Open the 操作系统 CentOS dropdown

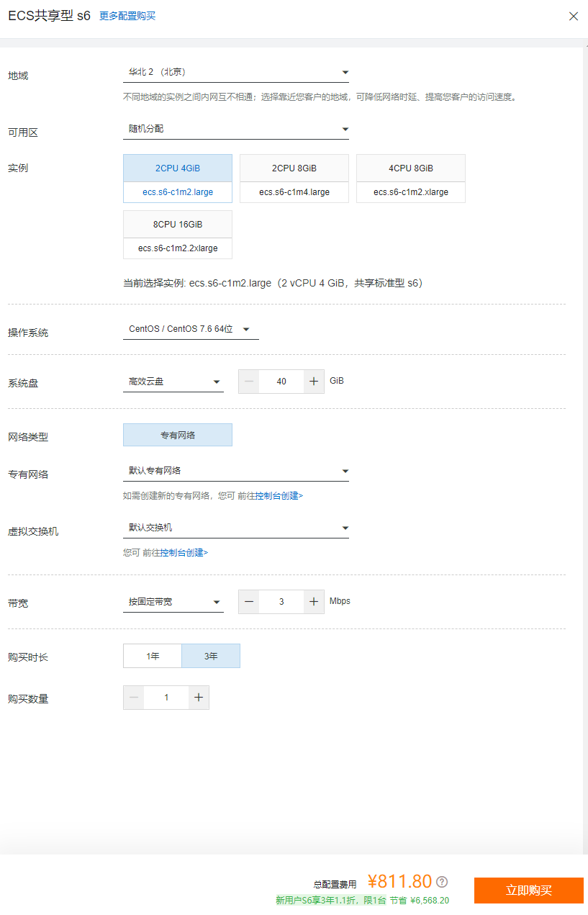click(191, 329)
